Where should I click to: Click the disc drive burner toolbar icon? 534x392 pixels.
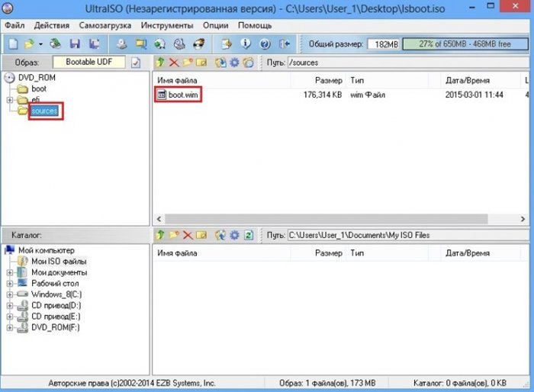179,44
